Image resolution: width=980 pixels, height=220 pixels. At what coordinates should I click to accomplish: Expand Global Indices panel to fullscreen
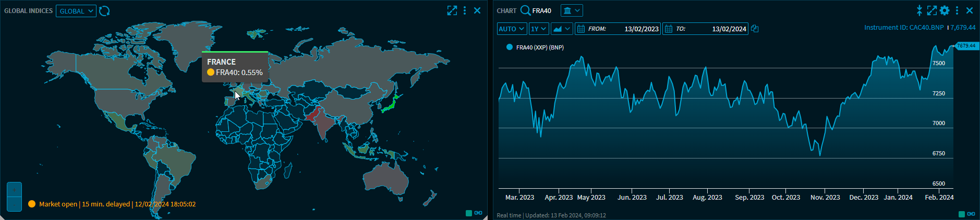(452, 10)
